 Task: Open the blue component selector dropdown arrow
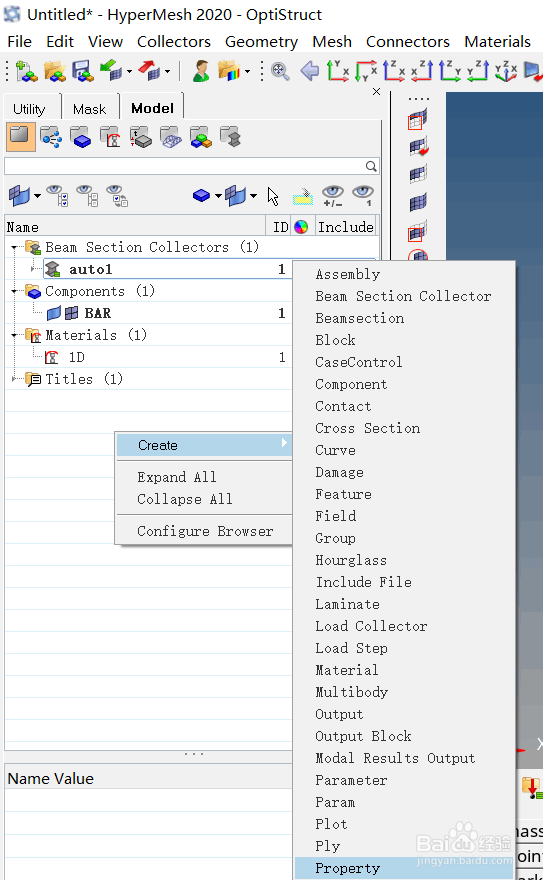(218, 196)
